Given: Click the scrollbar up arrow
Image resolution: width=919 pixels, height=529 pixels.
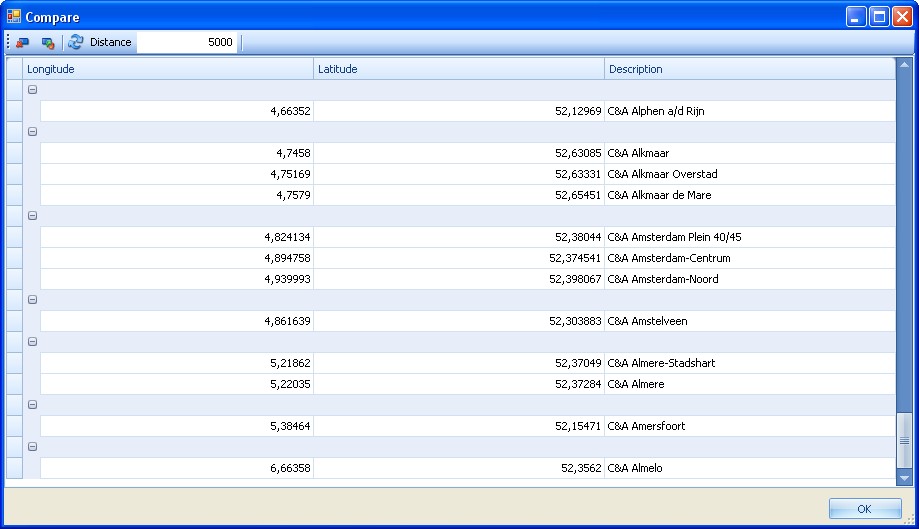Looking at the screenshot, I should point(904,65).
